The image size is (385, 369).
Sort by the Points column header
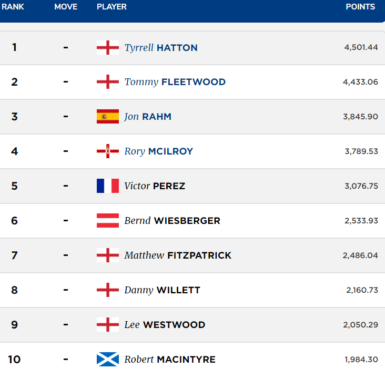pyautogui.click(x=360, y=7)
